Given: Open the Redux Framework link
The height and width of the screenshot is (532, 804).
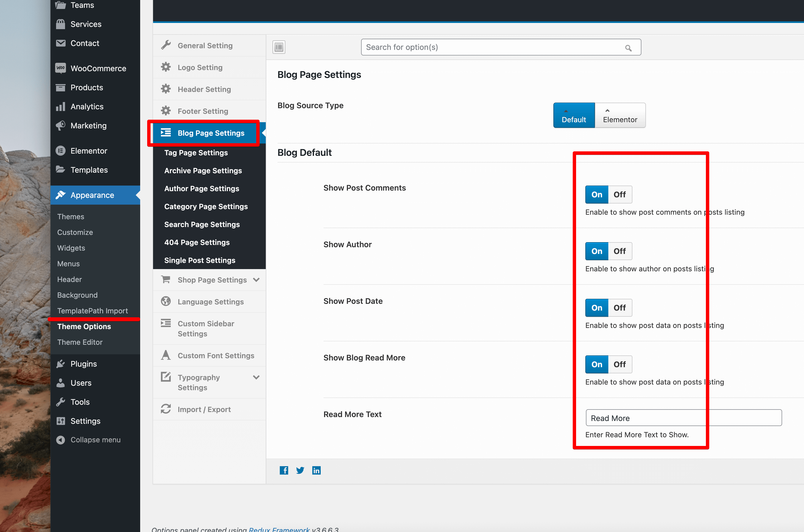Looking at the screenshot, I should coord(279,529).
